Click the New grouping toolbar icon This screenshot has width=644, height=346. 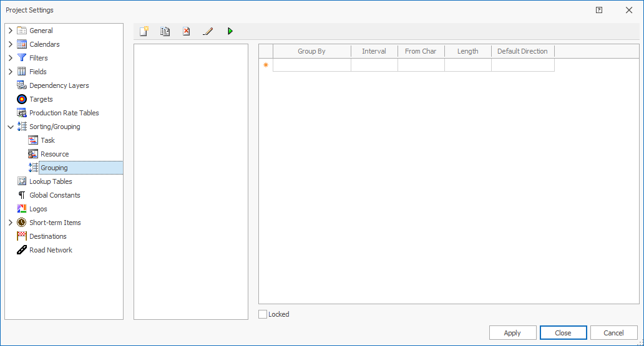144,31
